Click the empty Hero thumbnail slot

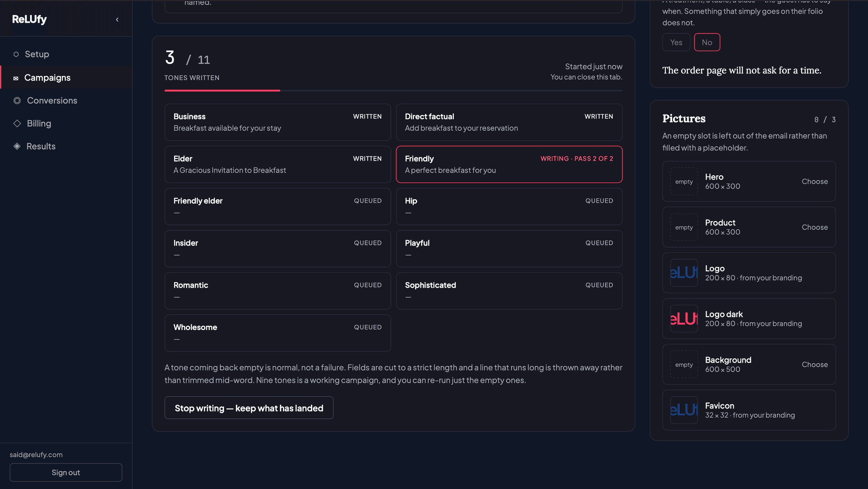(x=684, y=182)
